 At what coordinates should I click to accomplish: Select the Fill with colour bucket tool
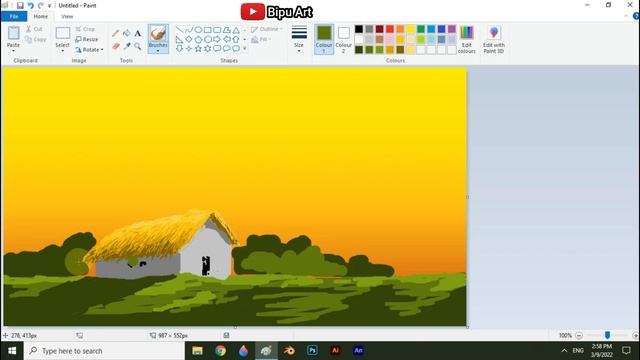pos(127,33)
